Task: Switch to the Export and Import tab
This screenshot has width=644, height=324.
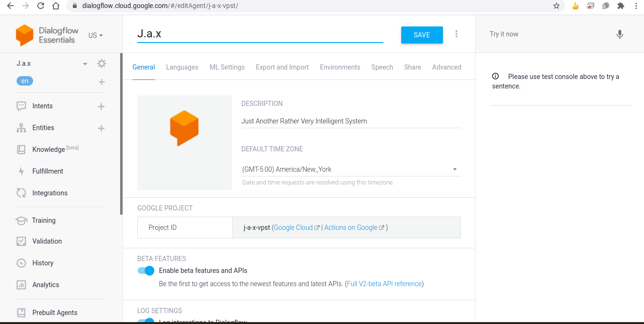Action: pos(282,67)
